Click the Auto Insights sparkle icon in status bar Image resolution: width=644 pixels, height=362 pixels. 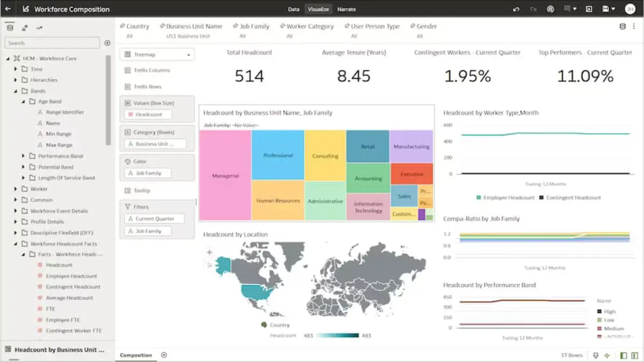click(607, 355)
